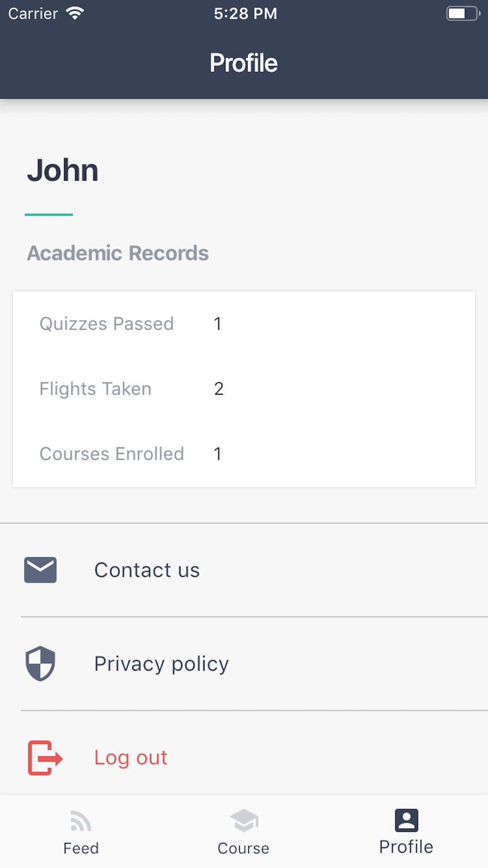The image size is (488, 868).
Task: Select the Profile tab label
Action: pos(407,847)
